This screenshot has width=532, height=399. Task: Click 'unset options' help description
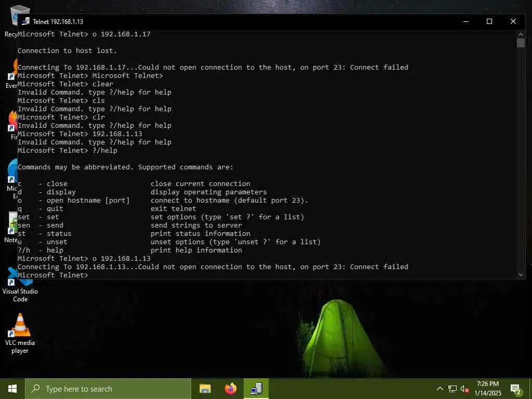[235, 242]
